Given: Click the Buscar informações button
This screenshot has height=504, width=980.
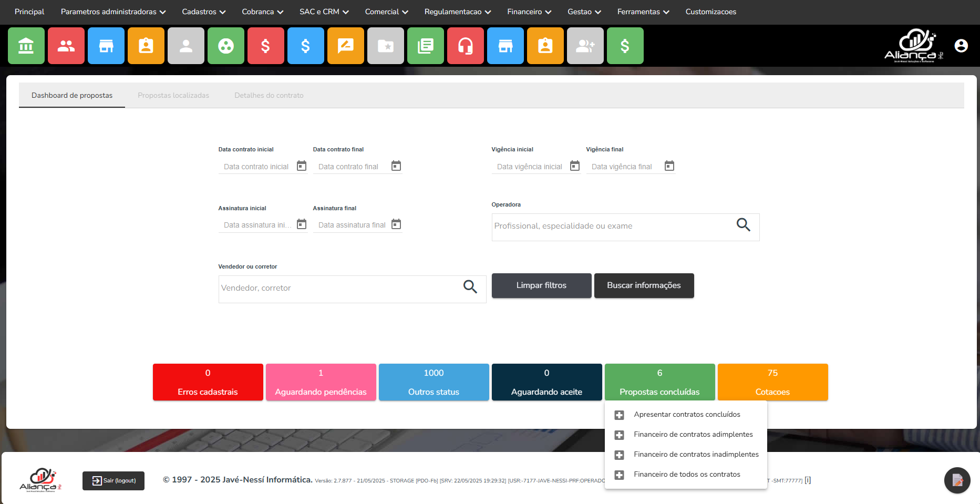Looking at the screenshot, I should point(644,285).
